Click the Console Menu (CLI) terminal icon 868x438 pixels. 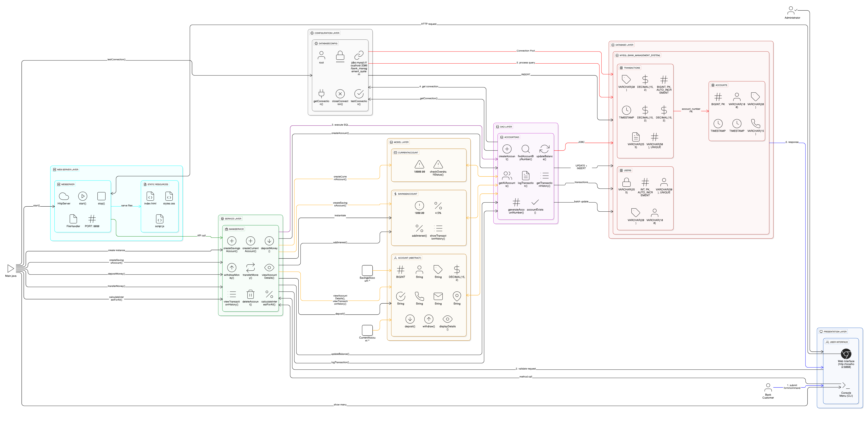point(846,385)
